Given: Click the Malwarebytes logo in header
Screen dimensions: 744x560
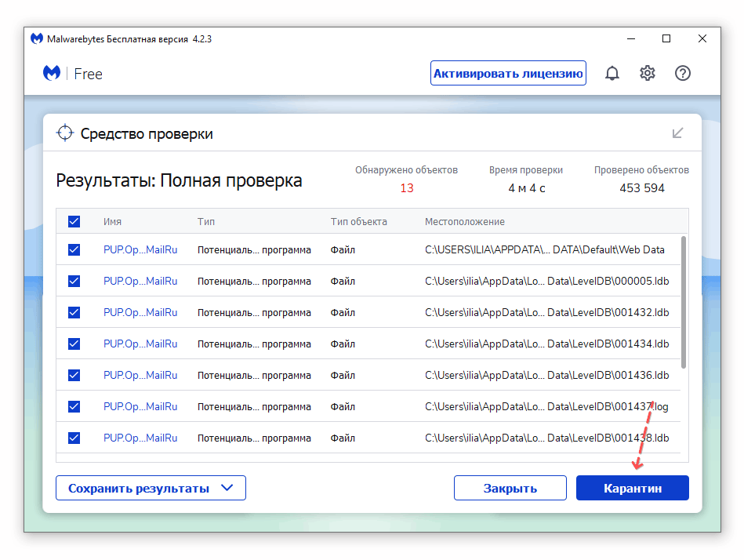Looking at the screenshot, I should point(52,74).
